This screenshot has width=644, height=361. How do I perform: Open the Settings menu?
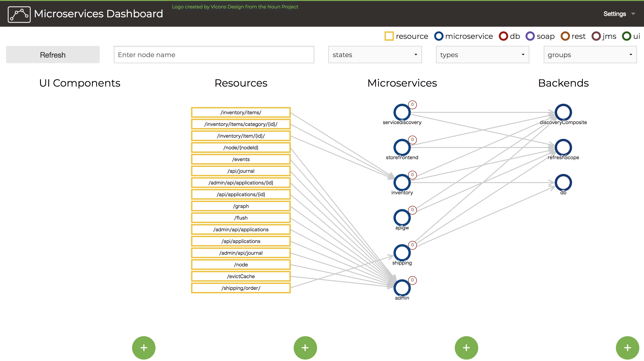click(x=619, y=14)
